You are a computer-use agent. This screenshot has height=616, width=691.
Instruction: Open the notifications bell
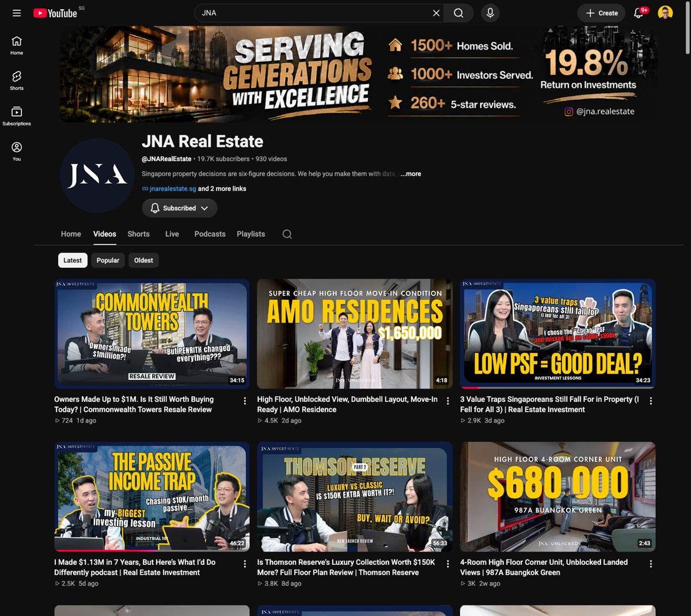tap(639, 13)
